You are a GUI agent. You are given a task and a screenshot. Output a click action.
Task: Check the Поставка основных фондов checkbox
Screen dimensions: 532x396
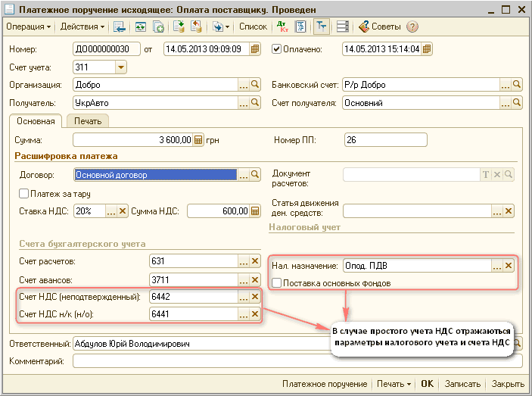click(x=276, y=283)
